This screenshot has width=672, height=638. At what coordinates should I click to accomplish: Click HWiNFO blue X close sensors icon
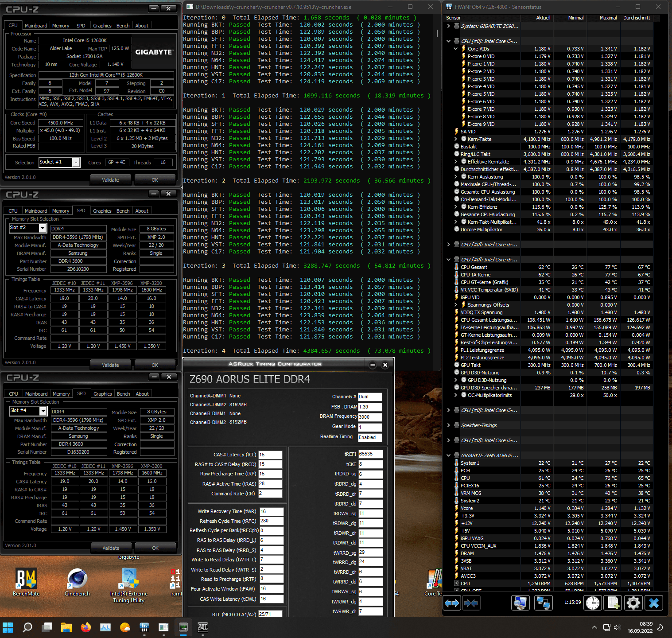tap(654, 603)
